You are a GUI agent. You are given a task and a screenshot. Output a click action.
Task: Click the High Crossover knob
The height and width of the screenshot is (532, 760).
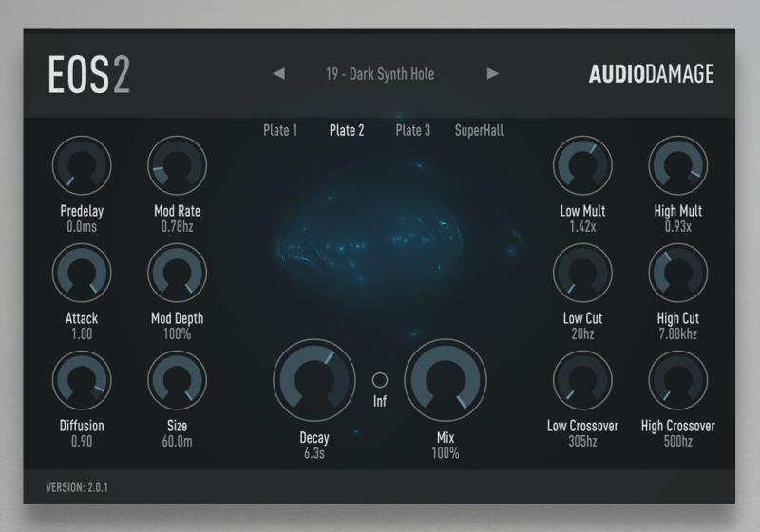(x=678, y=380)
